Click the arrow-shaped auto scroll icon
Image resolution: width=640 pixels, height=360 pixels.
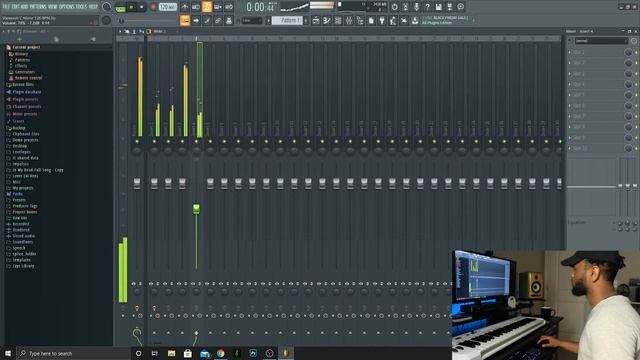pyautogui.click(x=196, y=20)
